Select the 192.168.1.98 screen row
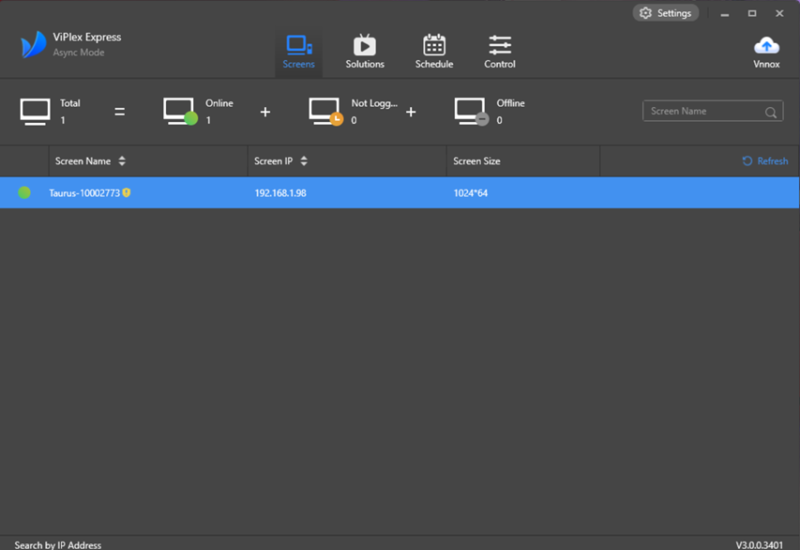 pyautogui.click(x=280, y=193)
